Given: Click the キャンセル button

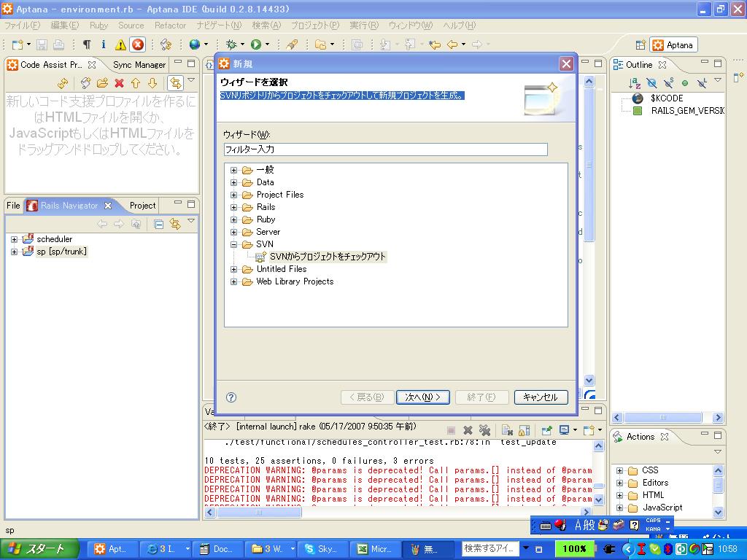Looking at the screenshot, I should point(541,397).
